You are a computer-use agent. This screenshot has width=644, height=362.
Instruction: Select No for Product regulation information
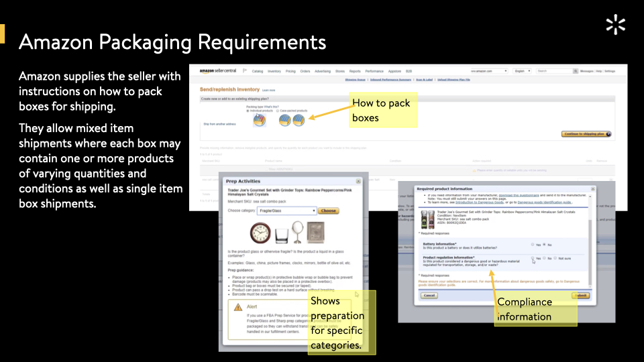pyautogui.click(x=544, y=258)
